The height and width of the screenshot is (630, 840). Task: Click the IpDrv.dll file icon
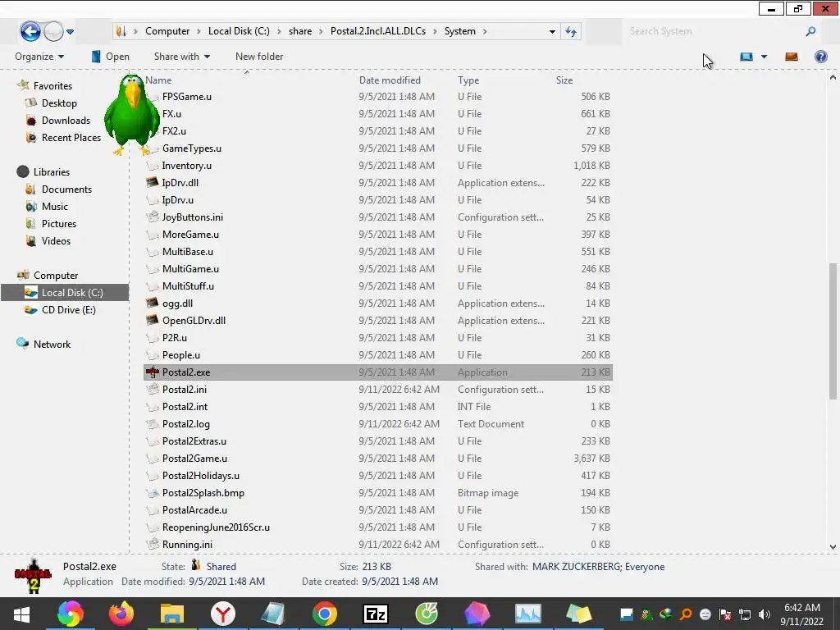(153, 182)
